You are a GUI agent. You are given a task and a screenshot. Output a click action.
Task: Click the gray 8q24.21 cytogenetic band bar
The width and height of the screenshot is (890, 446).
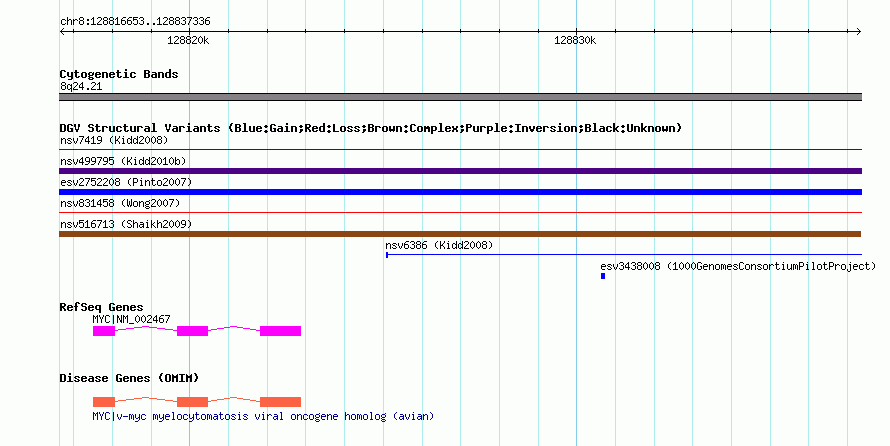(460, 97)
